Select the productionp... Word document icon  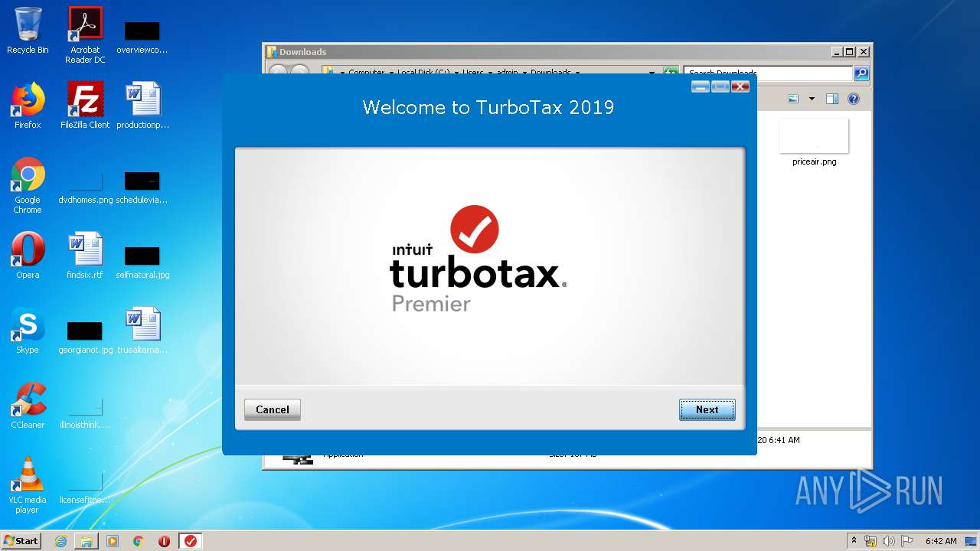[142, 105]
